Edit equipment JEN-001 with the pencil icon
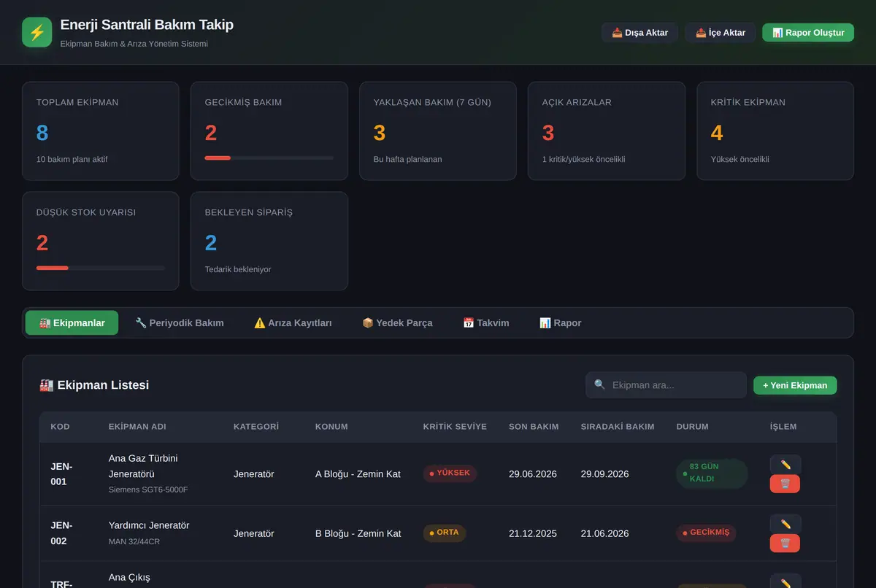This screenshot has height=588, width=876. click(x=785, y=465)
